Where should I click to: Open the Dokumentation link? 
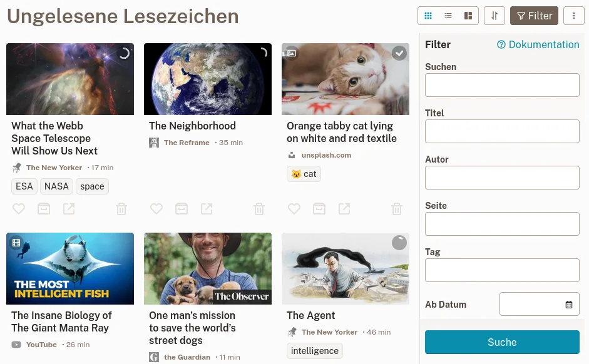click(x=538, y=45)
